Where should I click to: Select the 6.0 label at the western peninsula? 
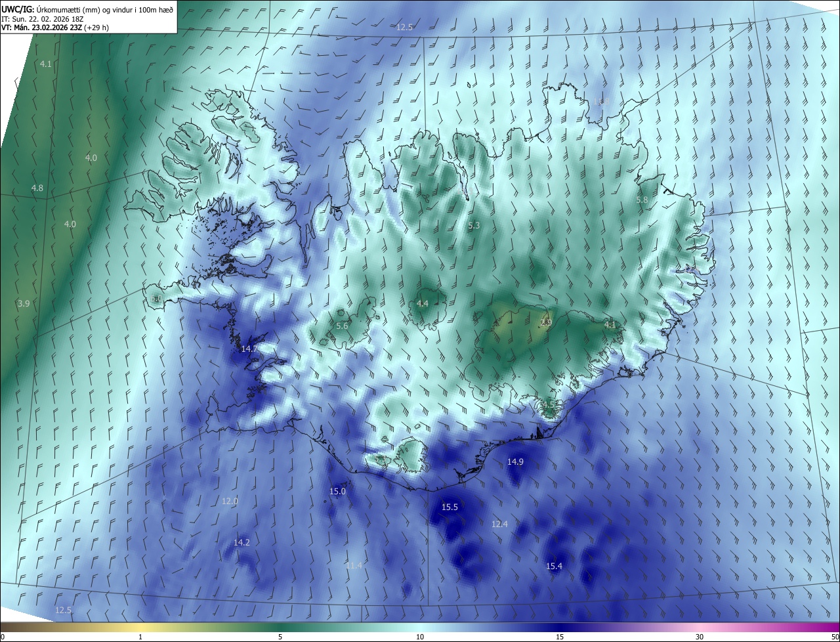pos(156,299)
